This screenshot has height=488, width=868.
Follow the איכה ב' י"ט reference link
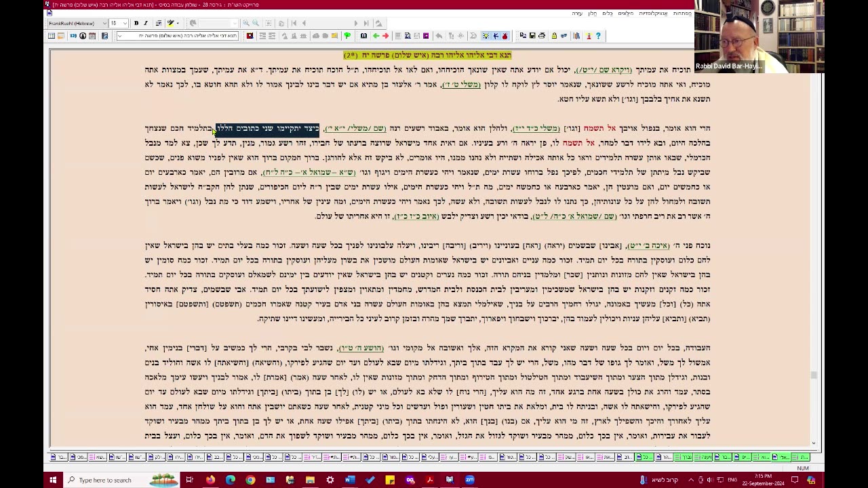[x=648, y=245]
